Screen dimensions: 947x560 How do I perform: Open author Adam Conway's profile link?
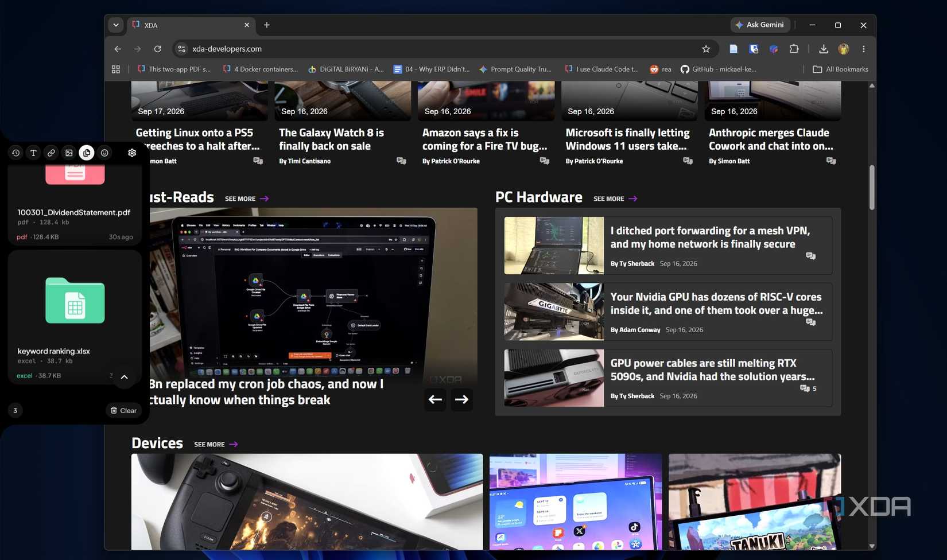point(640,330)
